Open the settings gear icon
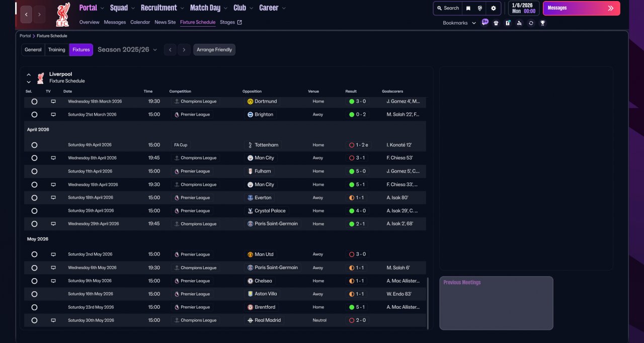The width and height of the screenshot is (644, 343). pyautogui.click(x=493, y=8)
